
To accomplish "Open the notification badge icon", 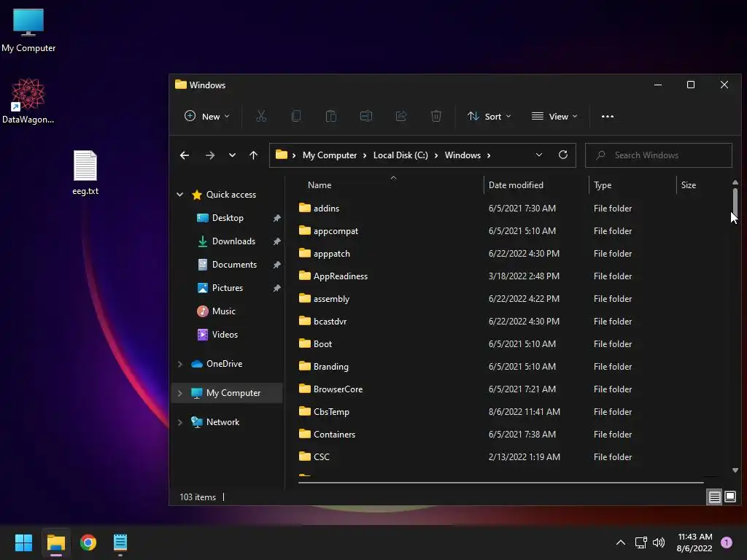I will coord(726,542).
